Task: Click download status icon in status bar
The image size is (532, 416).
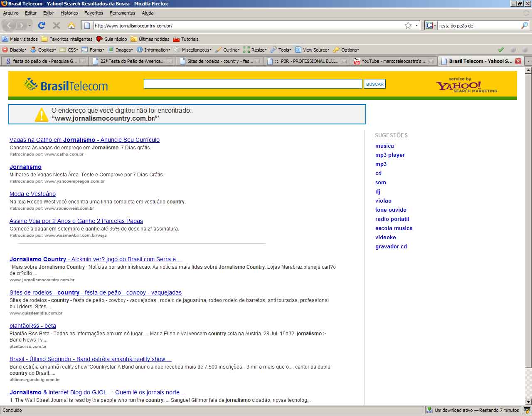Action: tap(429, 410)
